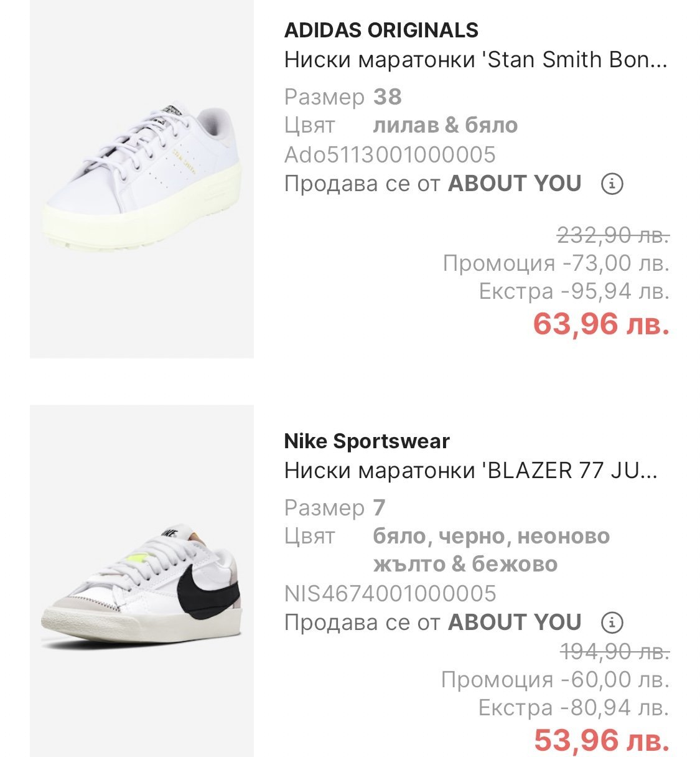Click article number NIS4674001000005

pyautogui.click(x=390, y=593)
